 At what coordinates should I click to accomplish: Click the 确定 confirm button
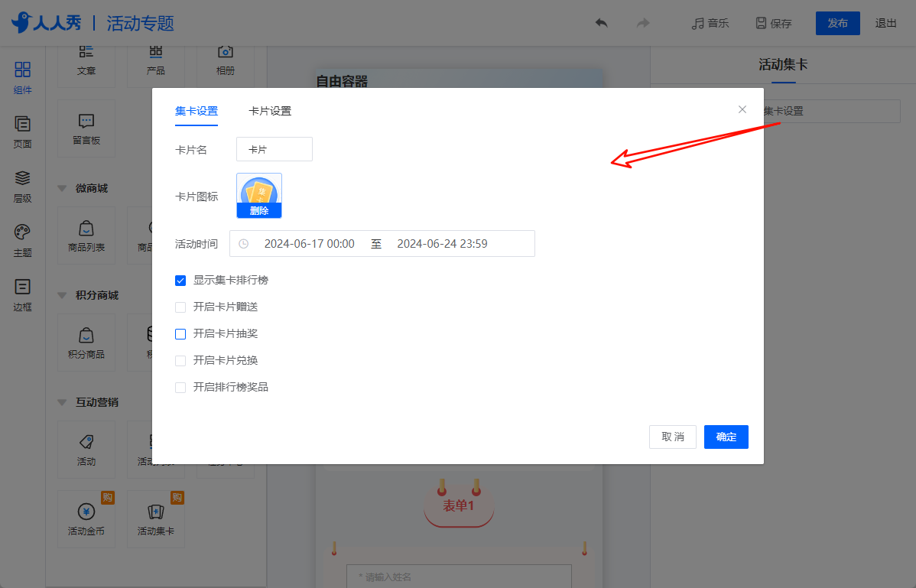(726, 437)
